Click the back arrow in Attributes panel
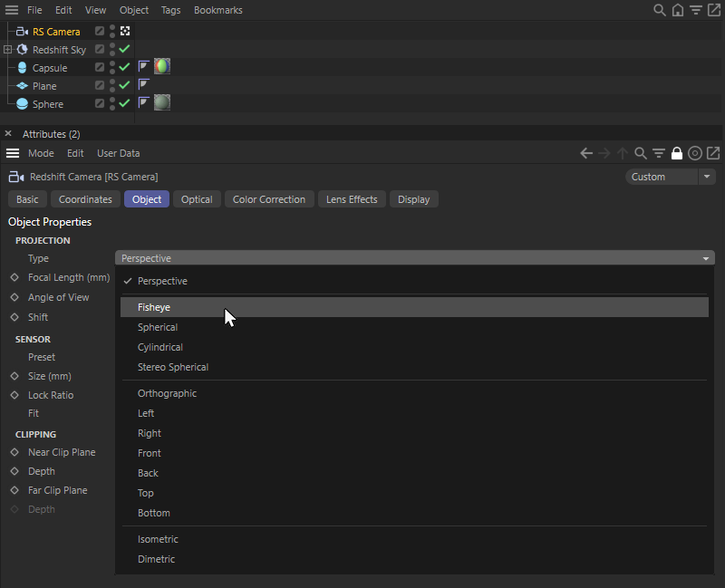 point(586,153)
